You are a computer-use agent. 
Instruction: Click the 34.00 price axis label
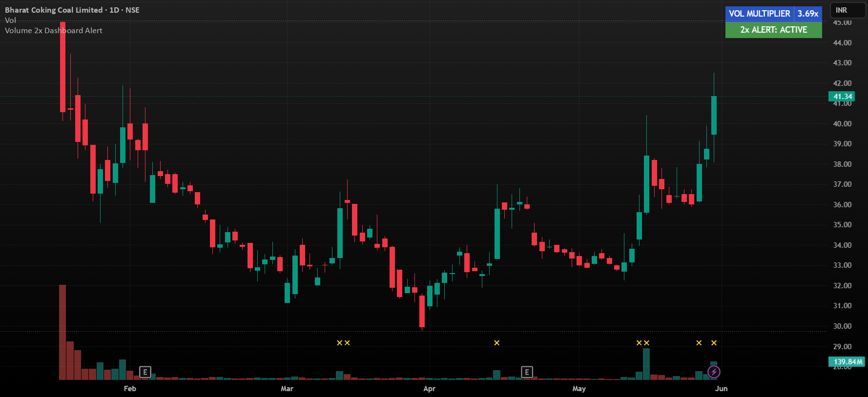click(x=842, y=245)
